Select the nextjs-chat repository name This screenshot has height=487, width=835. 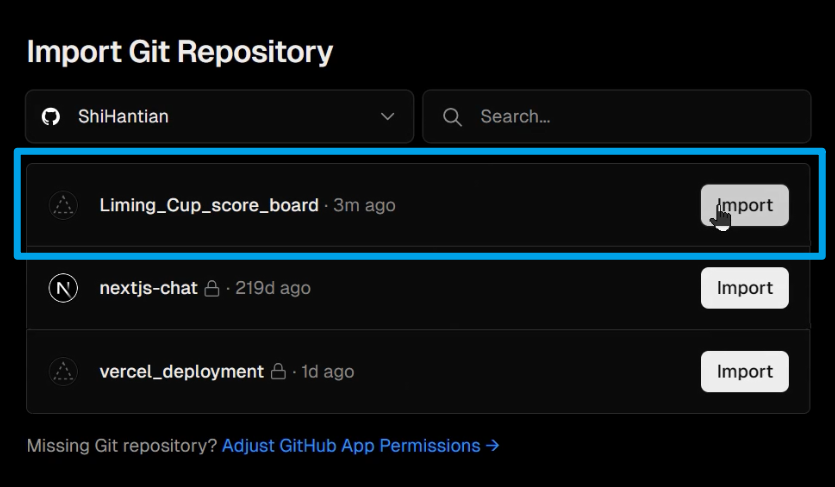point(148,288)
